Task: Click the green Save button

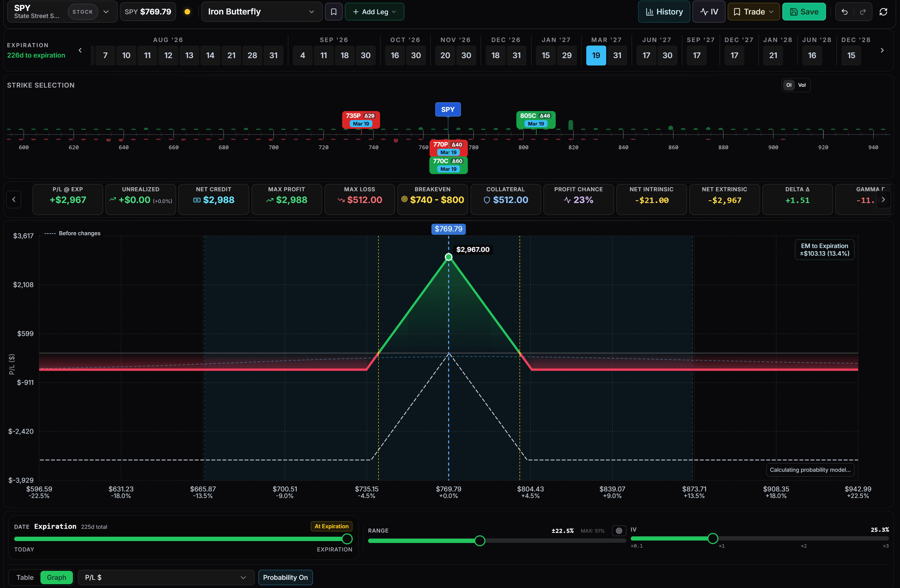Action: [804, 12]
